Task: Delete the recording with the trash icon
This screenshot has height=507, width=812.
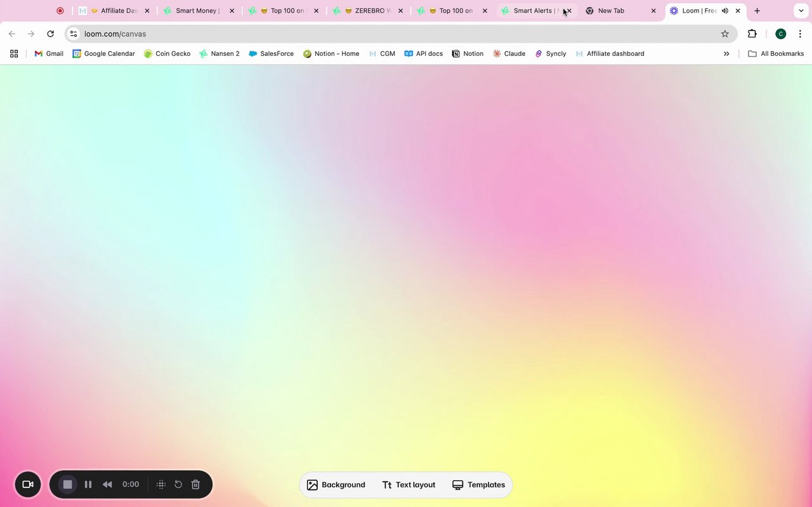Action: pos(195,485)
